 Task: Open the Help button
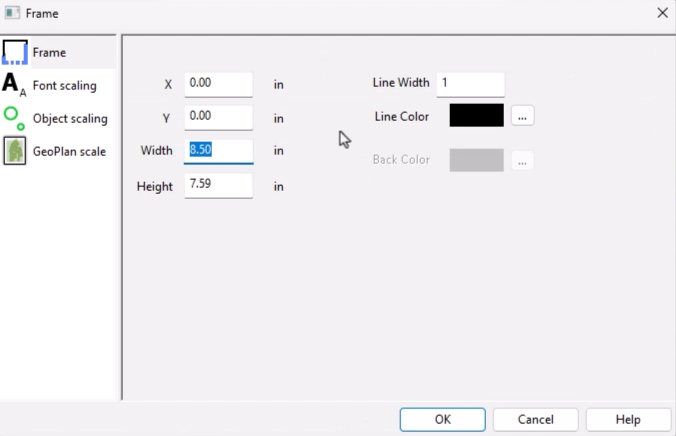click(x=628, y=420)
